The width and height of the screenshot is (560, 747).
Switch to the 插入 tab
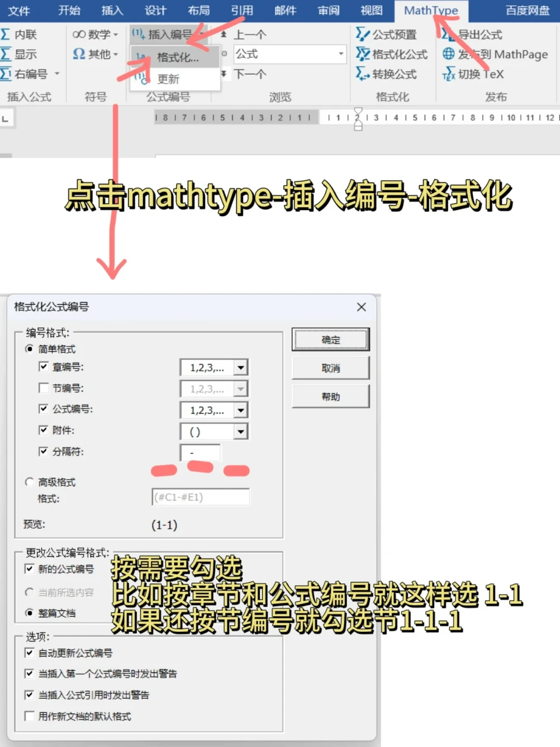tap(112, 10)
